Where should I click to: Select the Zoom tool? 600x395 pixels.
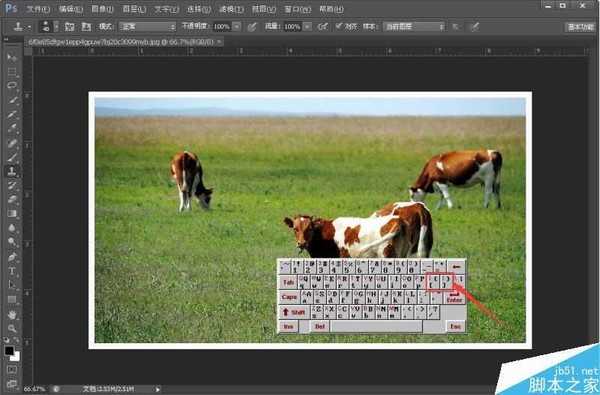[12, 328]
